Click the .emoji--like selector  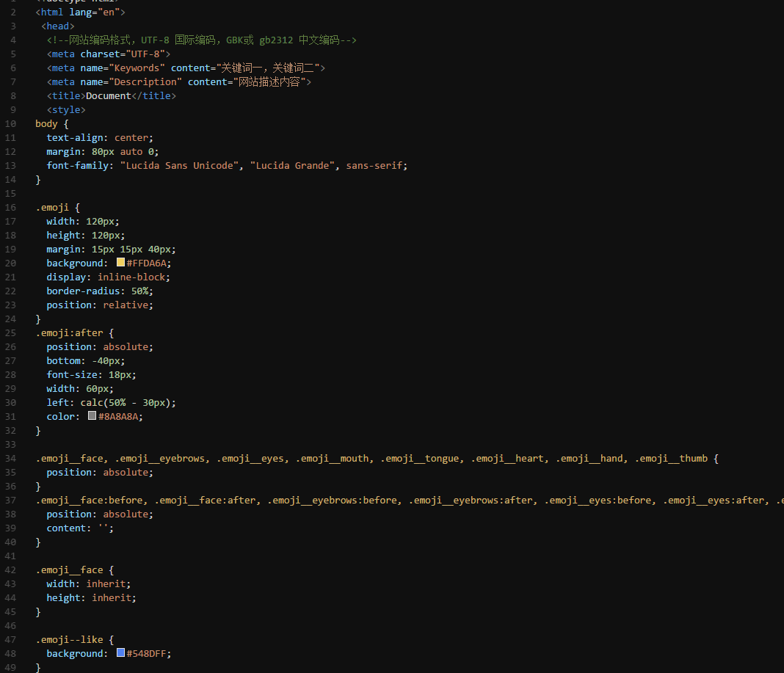(69, 639)
